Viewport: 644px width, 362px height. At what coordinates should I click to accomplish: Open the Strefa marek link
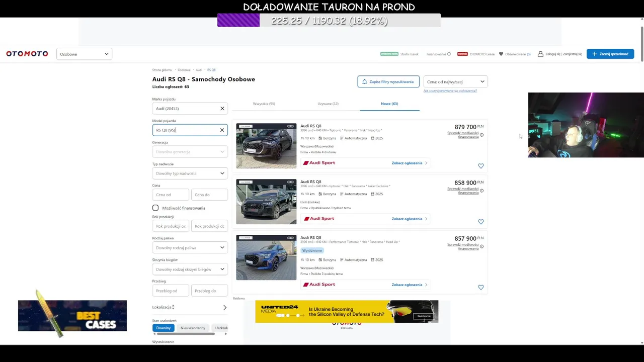410,54
